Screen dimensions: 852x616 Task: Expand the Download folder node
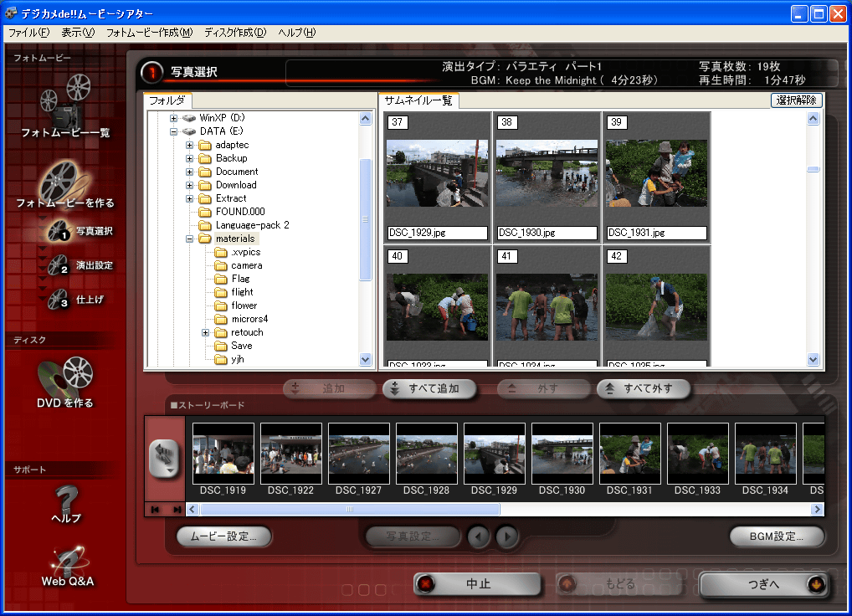click(189, 185)
